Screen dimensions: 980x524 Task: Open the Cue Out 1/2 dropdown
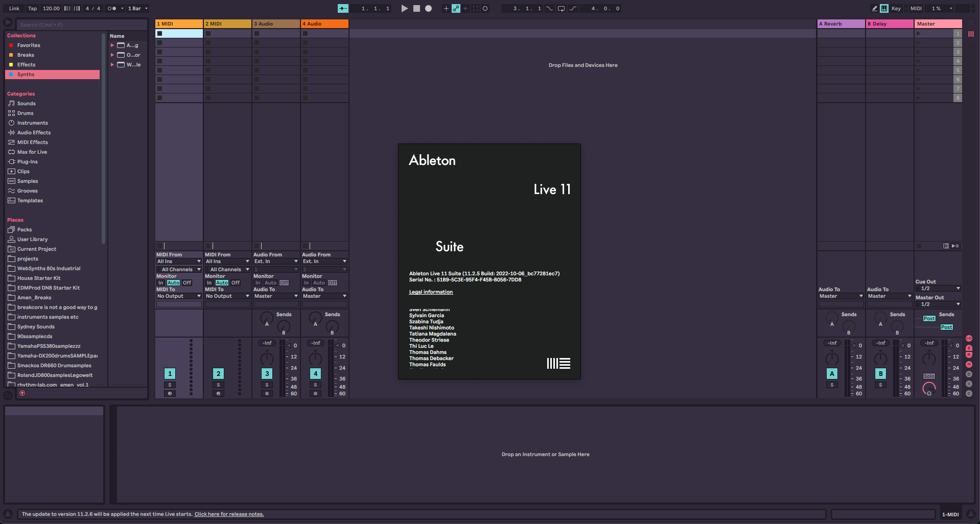938,289
